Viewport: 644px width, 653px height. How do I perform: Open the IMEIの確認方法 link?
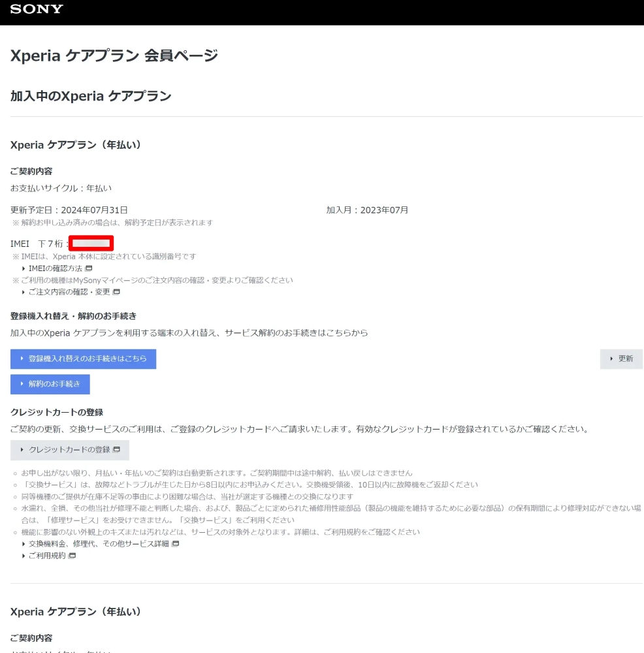click(x=55, y=268)
